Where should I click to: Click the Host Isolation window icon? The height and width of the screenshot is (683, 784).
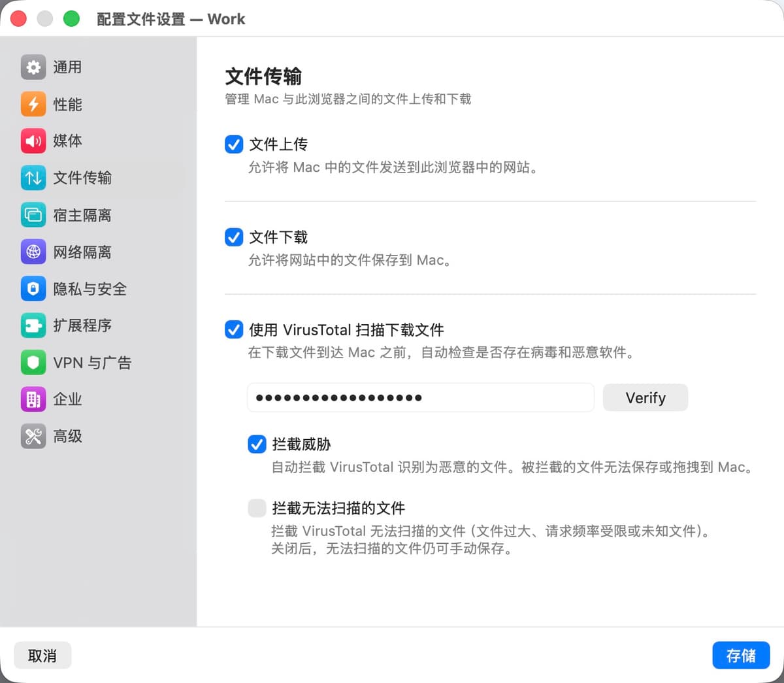click(33, 215)
